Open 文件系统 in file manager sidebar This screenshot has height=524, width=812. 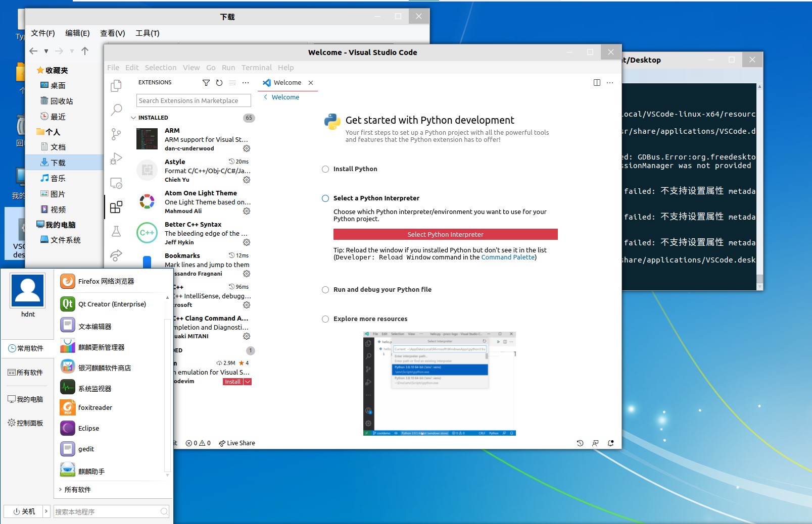[x=64, y=240]
